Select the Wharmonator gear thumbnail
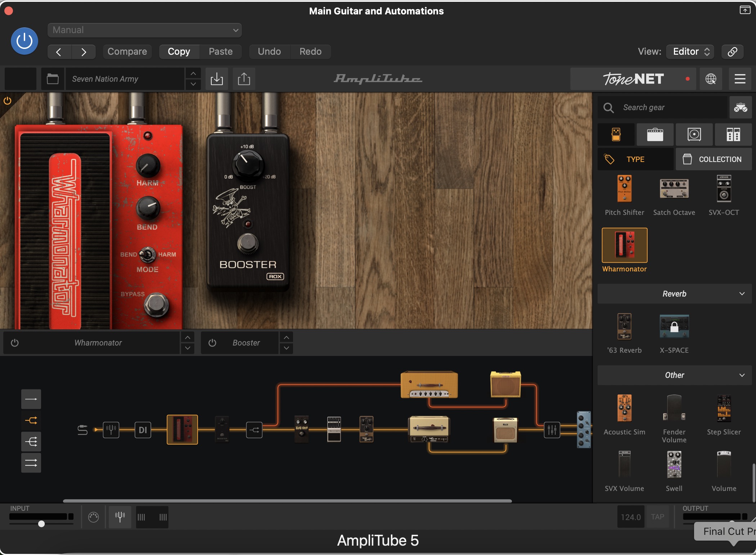Screen dimensions: 756x555 625,245
